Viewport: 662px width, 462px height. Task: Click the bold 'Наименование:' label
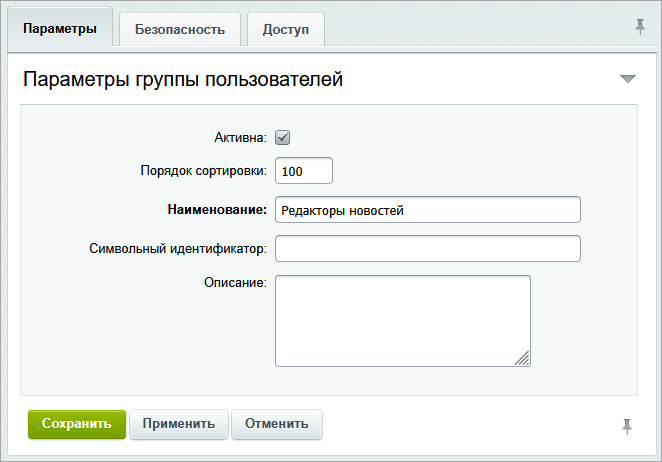pos(211,210)
